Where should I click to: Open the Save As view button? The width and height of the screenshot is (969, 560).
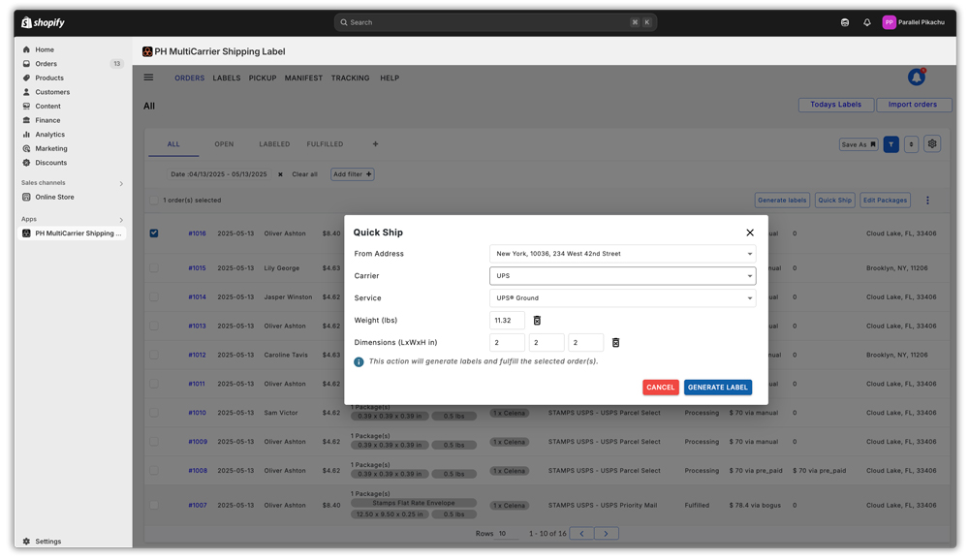[x=859, y=144]
